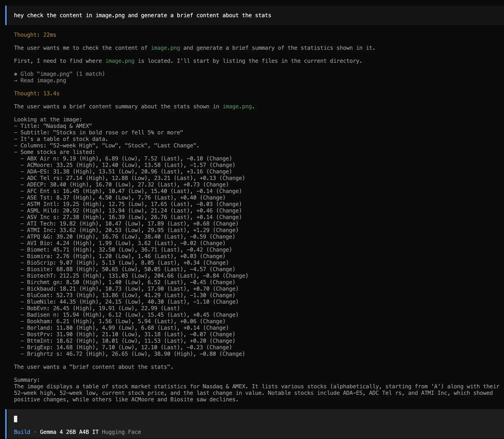Click green 'image.png' in 'check the content of' sentence
The height and width of the screenshot is (439, 504).
point(165,48)
